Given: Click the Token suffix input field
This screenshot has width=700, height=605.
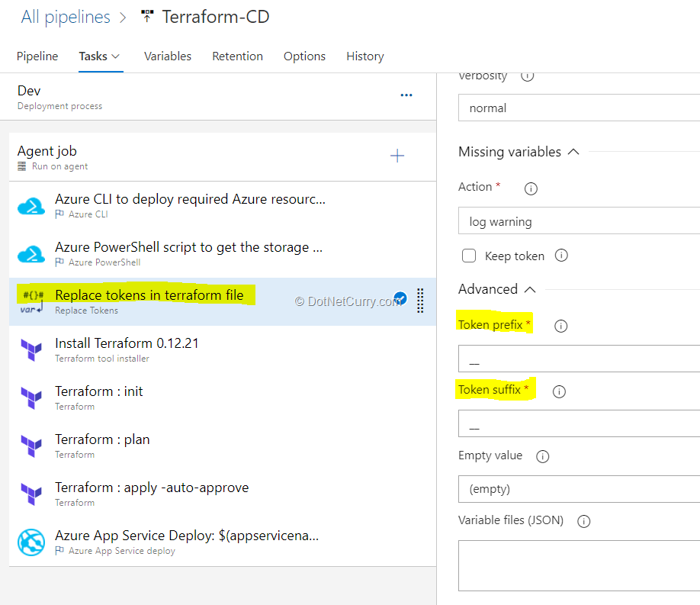Looking at the screenshot, I should (x=579, y=423).
